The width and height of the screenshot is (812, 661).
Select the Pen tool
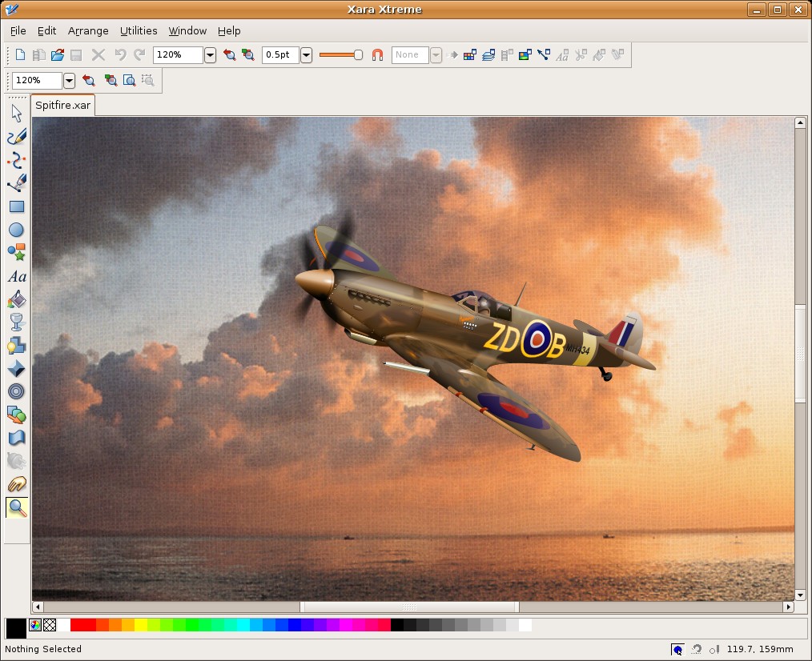coord(17,183)
